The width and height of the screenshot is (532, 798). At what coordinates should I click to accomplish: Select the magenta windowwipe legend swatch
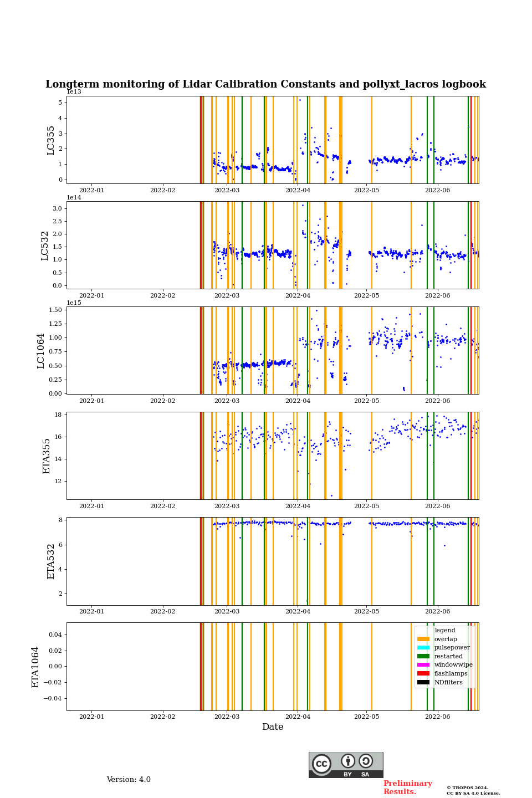[x=423, y=665]
